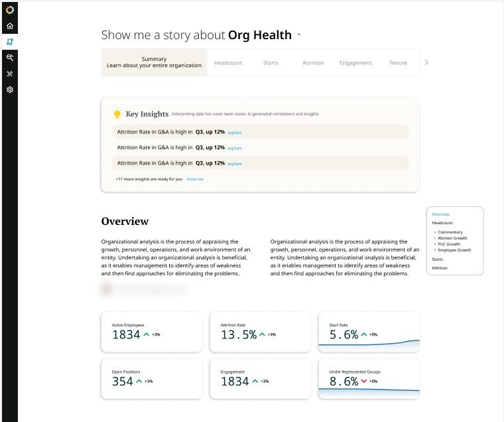
Task: Click the Key Insights heading text
Action: (x=147, y=114)
